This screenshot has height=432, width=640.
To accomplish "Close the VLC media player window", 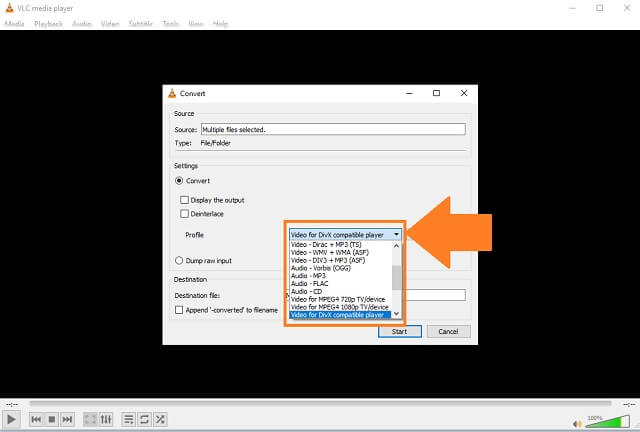I will click(x=627, y=8).
